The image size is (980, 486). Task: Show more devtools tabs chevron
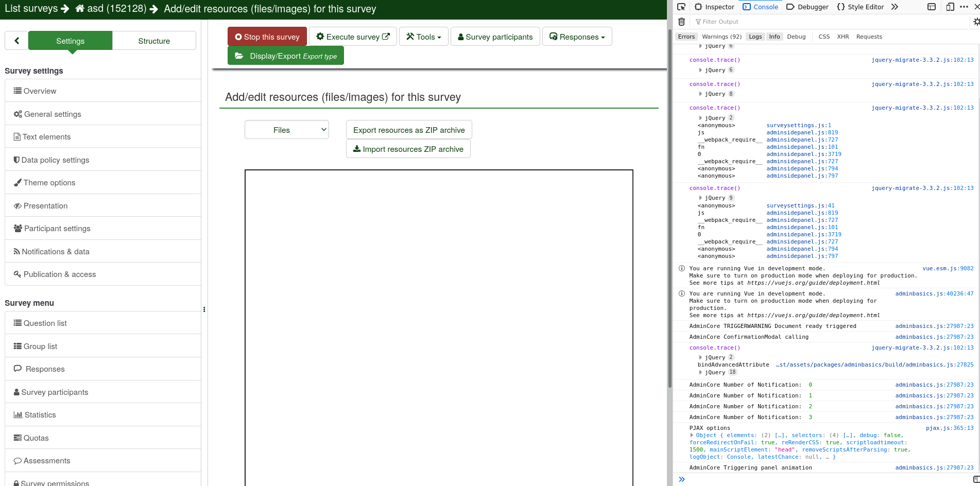pos(895,7)
